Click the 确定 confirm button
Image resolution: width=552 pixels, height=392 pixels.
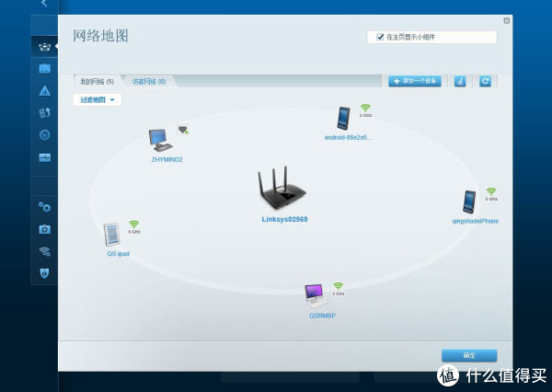[469, 355]
